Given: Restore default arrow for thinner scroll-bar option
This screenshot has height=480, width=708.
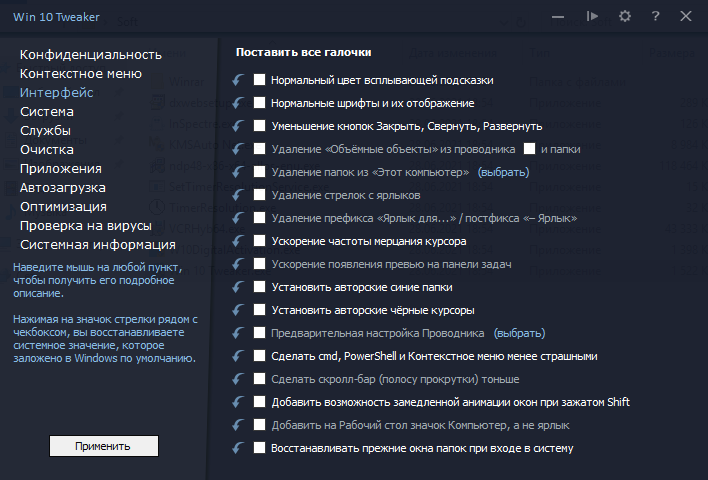Looking at the screenshot, I should click(238, 379).
